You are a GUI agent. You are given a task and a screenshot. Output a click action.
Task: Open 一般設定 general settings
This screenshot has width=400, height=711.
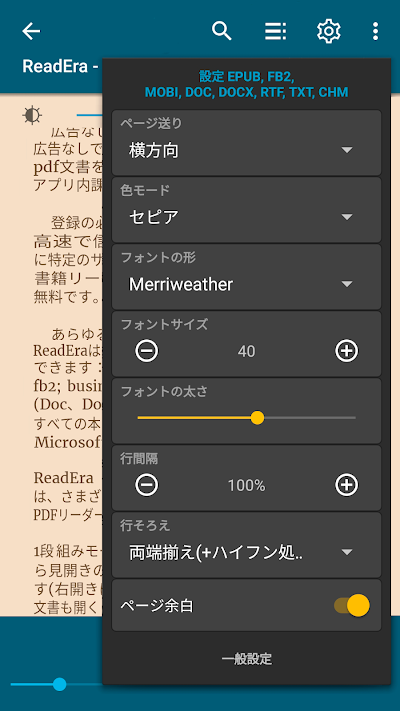(x=247, y=658)
